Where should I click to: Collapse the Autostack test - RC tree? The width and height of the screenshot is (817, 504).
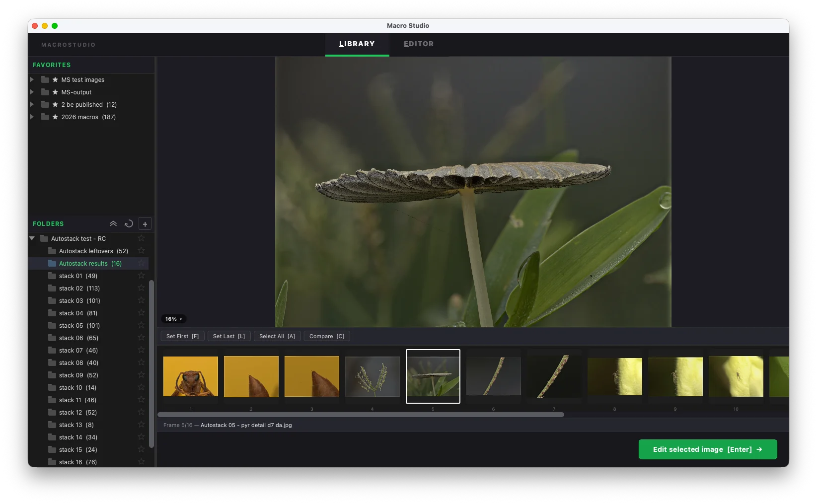(x=32, y=238)
